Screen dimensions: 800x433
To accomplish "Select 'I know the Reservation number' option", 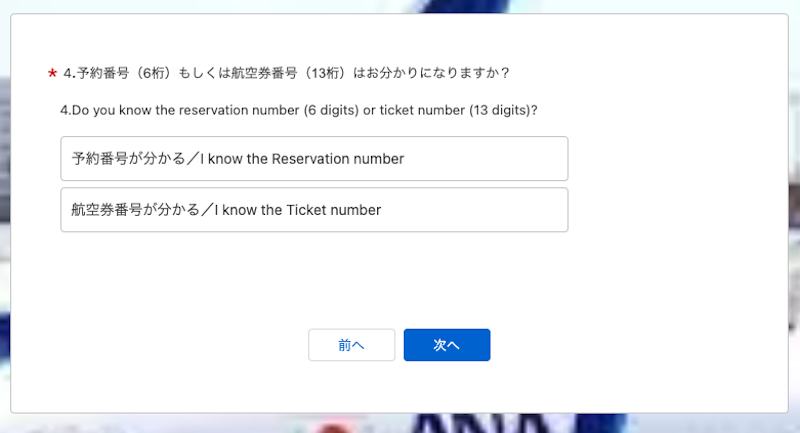I will [314, 159].
